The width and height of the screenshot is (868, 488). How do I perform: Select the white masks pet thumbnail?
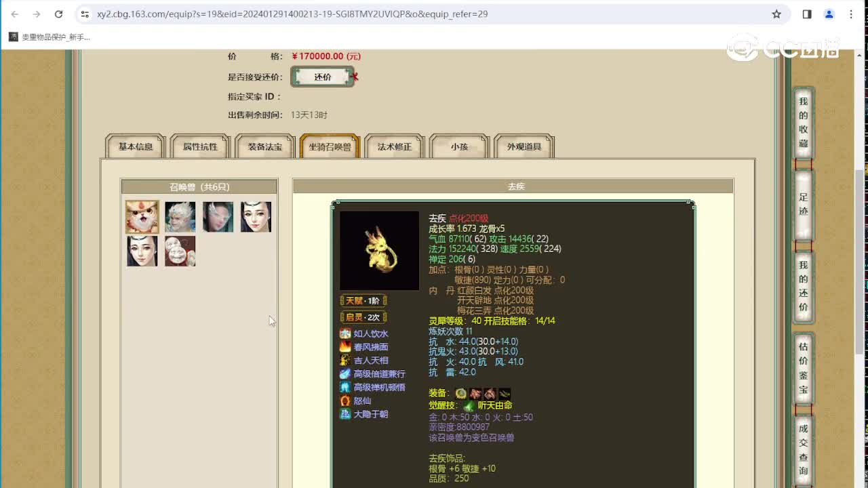coord(180,251)
